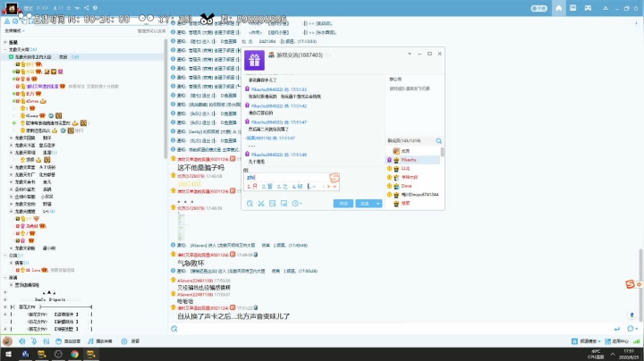644x361 pixels.
Task: Select the scissors screenshot tool in chat toolbar
Action: pos(261,204)
